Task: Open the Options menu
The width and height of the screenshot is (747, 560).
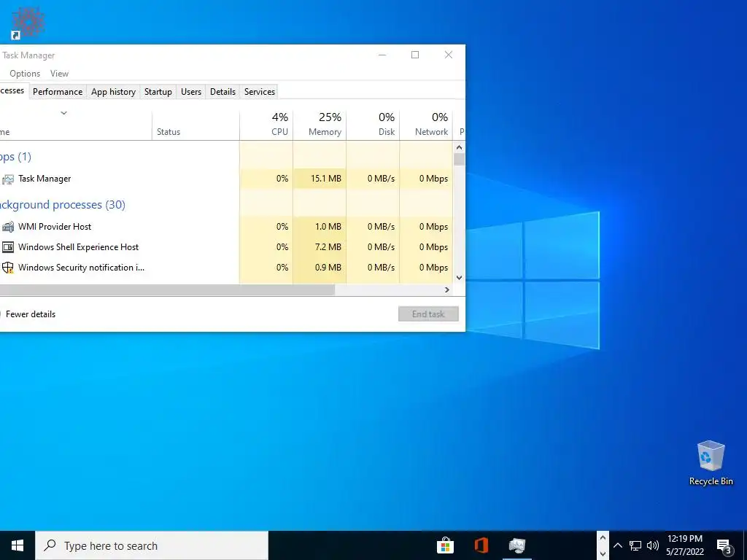Action: [25, 74]
